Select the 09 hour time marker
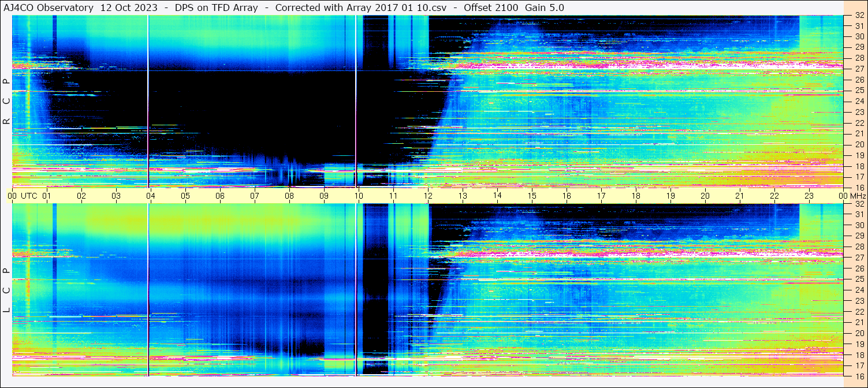This screenshot has width=868, height=388. click(323, 196)
